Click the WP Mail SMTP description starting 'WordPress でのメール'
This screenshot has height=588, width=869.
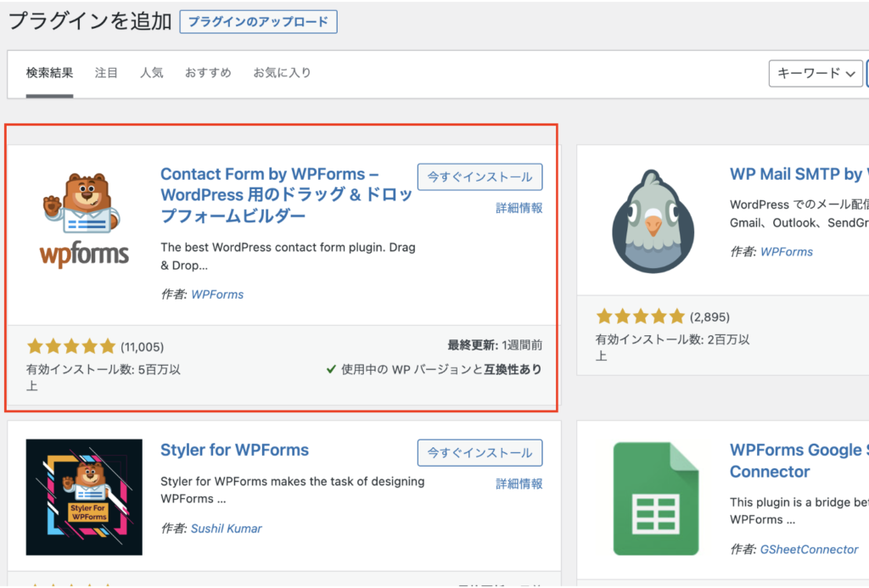coord(799,213)
